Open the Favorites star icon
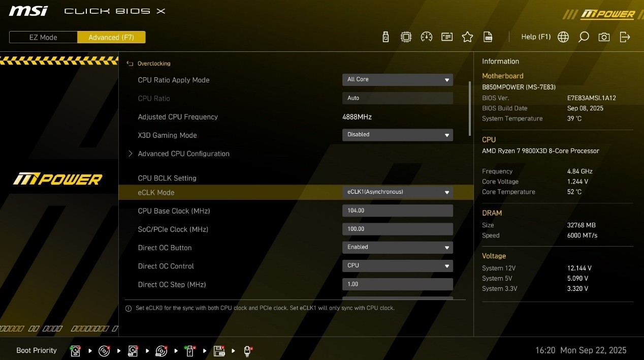 click(467, 37)
